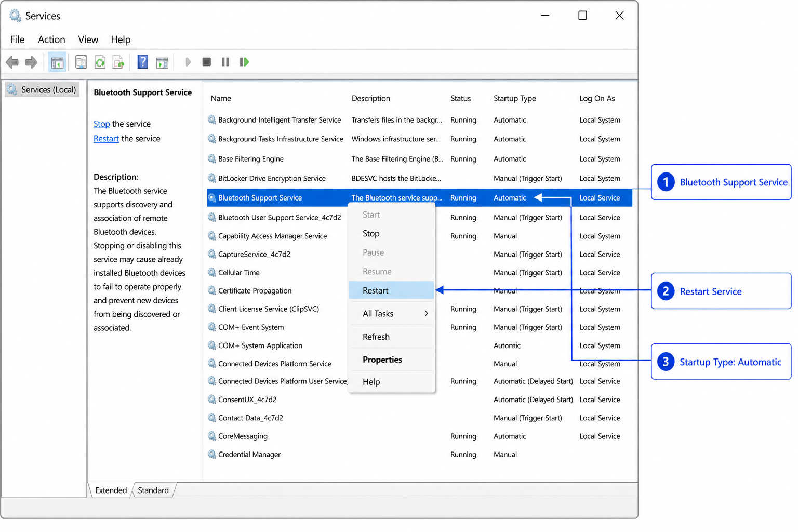
Task: Open the blue Help question-mark icon
Action: point(143,62)
